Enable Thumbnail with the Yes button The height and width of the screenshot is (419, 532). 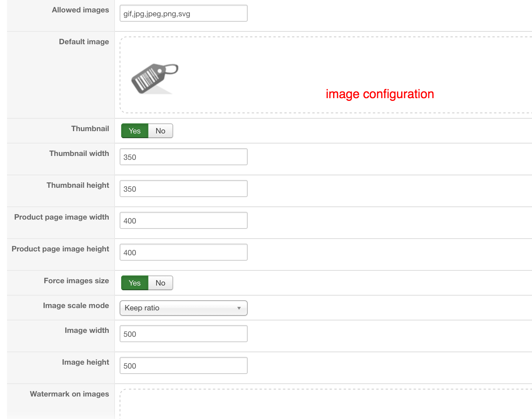134,131
